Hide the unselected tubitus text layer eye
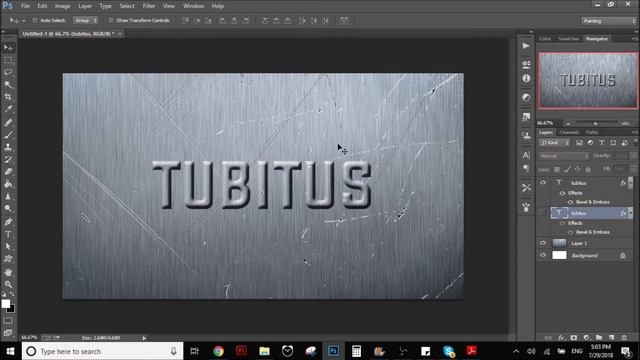Image resolution: width=640 pixels, height=360 pixels. pos(543,183)
